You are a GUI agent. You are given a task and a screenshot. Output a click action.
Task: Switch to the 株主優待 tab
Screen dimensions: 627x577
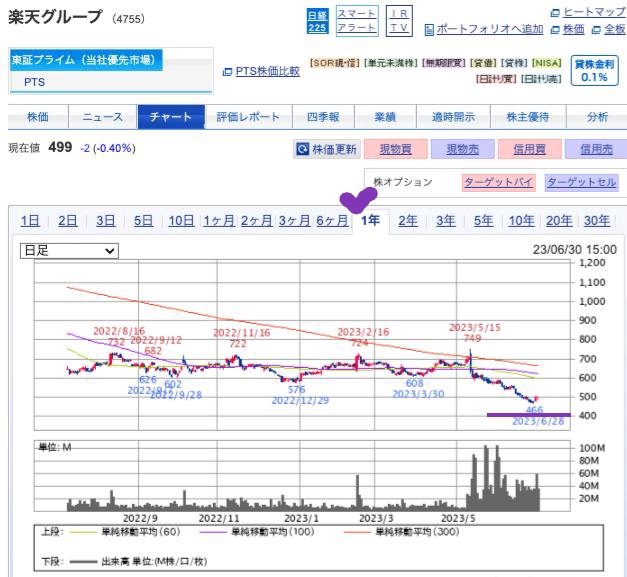pyautogui.click(x=528, y=117)
